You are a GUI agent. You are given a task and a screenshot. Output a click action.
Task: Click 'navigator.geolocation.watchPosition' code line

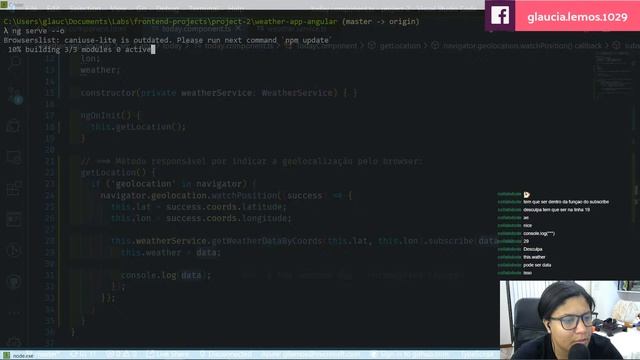pos(226,196)
